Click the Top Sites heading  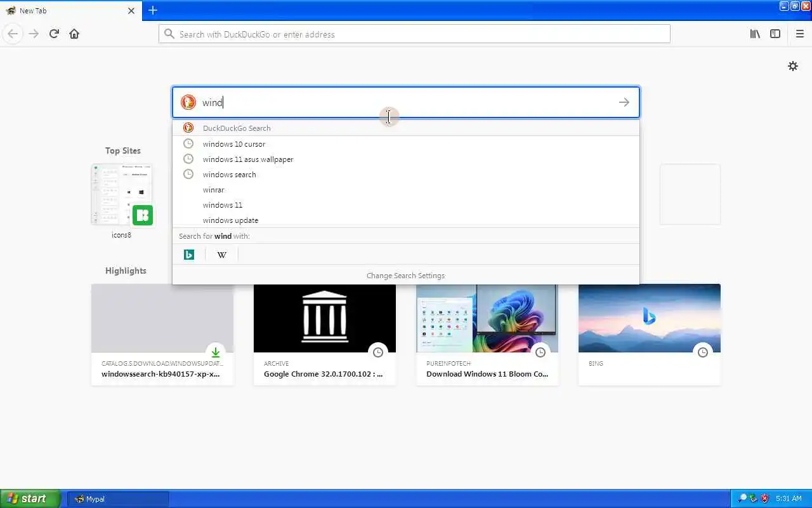[123, 150]
